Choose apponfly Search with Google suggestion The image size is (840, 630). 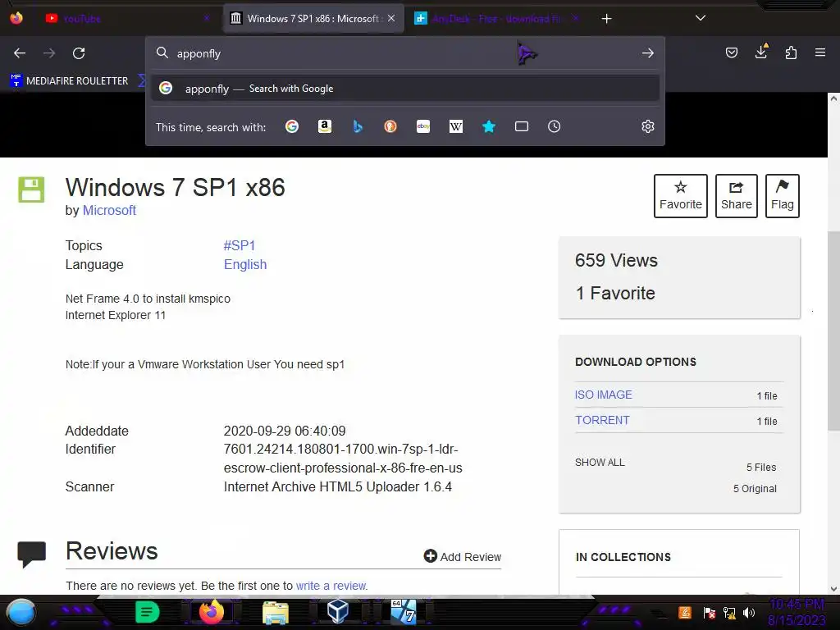coord(405,89)
